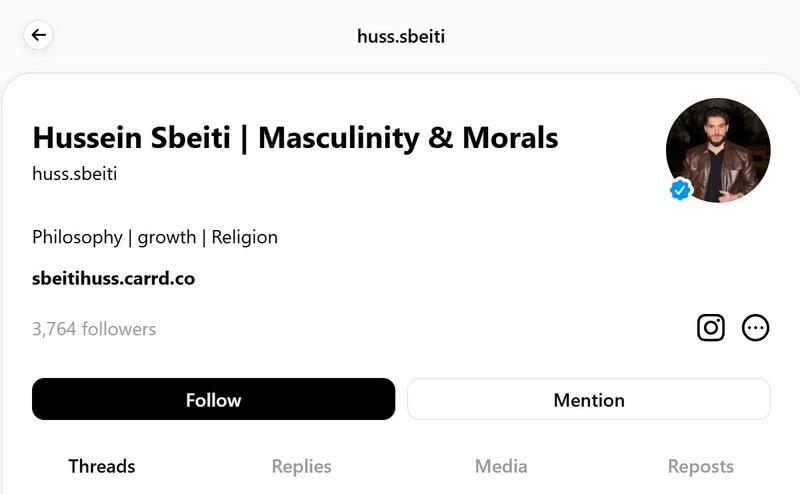This screenshot has height=494, width=800.
Task: Select the Threads tab
Action: (102, 466)
